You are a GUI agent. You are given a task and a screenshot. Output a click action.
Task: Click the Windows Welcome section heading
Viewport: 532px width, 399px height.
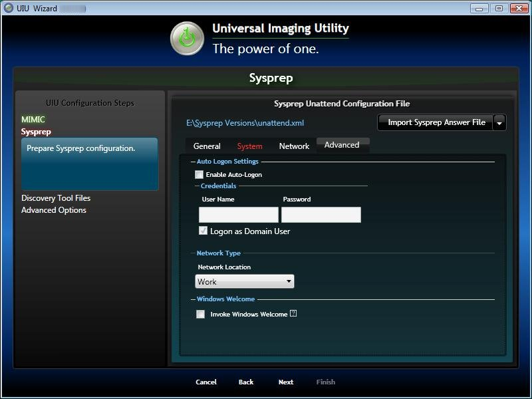coord(225,299)
